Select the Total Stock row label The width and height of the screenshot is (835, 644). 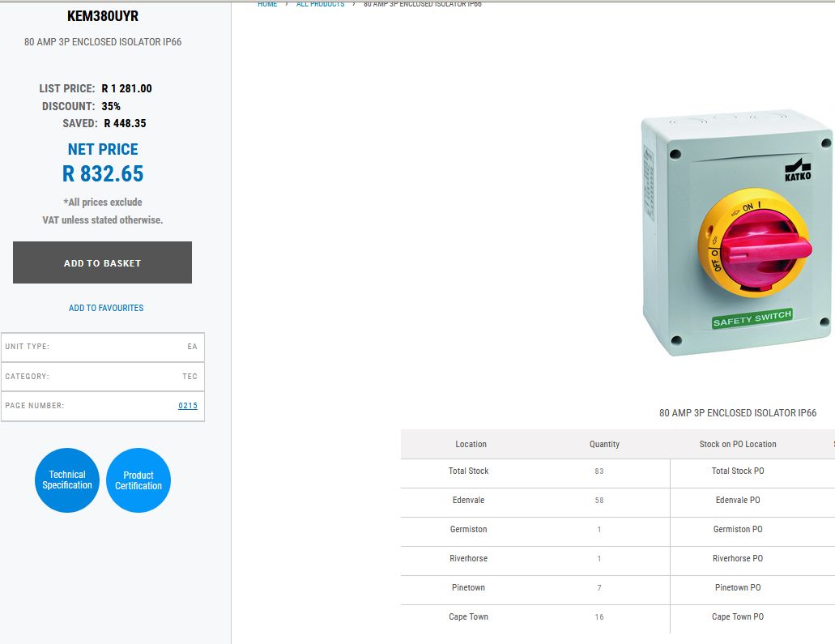coord(469,471)
